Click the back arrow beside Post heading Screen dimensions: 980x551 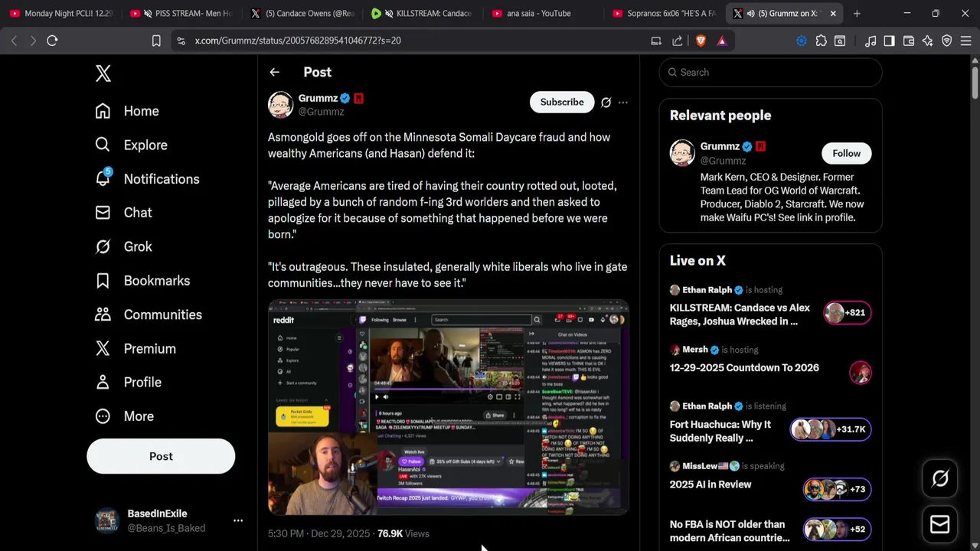click(274, 72)
